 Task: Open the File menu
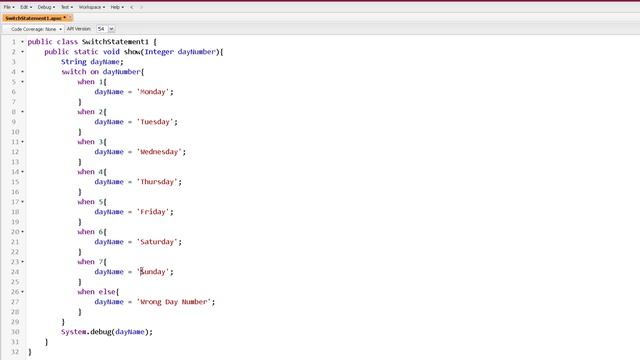click(x=9, y=7)
